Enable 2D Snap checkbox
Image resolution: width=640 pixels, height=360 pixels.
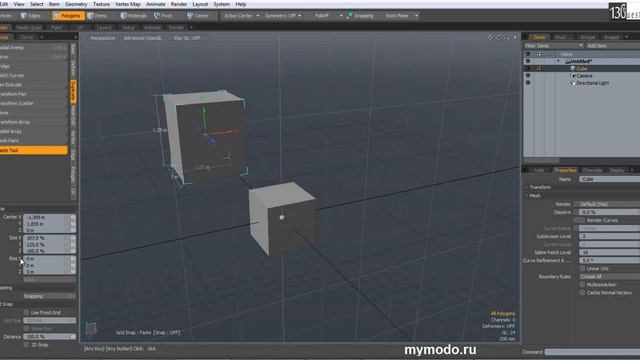(x=26, y=345)
